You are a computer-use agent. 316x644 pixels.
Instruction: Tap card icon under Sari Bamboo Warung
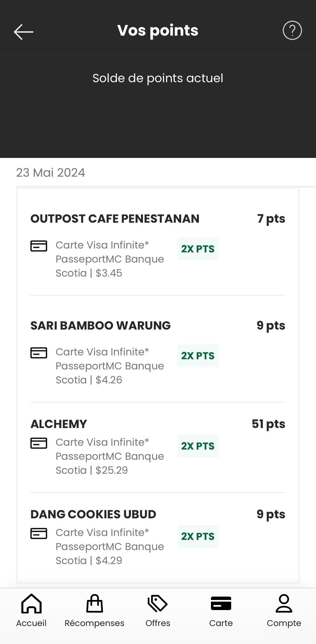[39, 353]
